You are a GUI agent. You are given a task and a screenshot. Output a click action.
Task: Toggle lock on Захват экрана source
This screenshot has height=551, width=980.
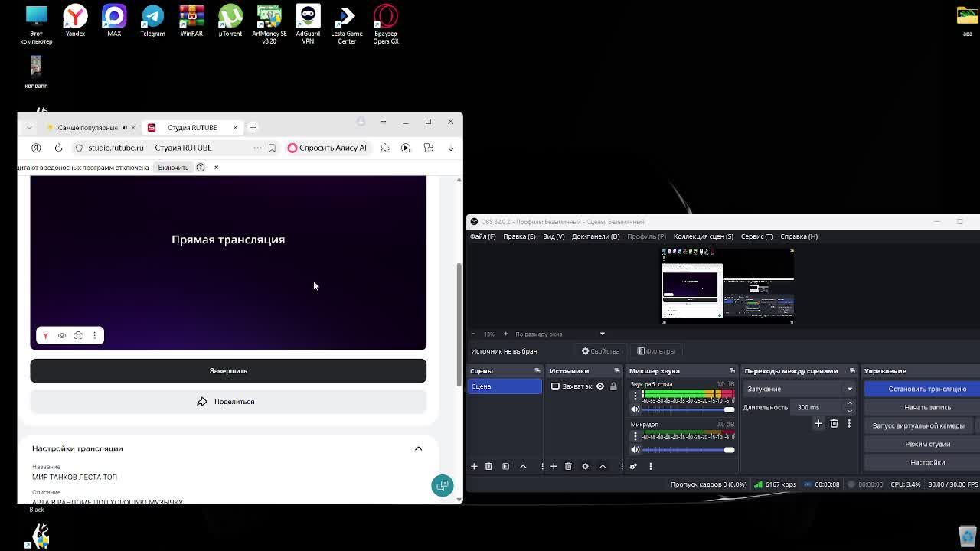pos(613,386)
